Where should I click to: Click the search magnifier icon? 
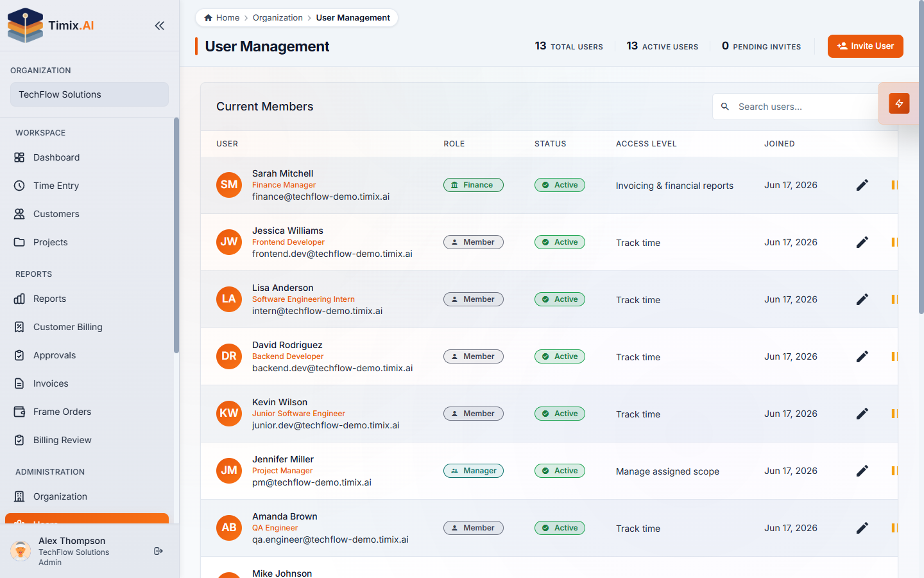725,107
